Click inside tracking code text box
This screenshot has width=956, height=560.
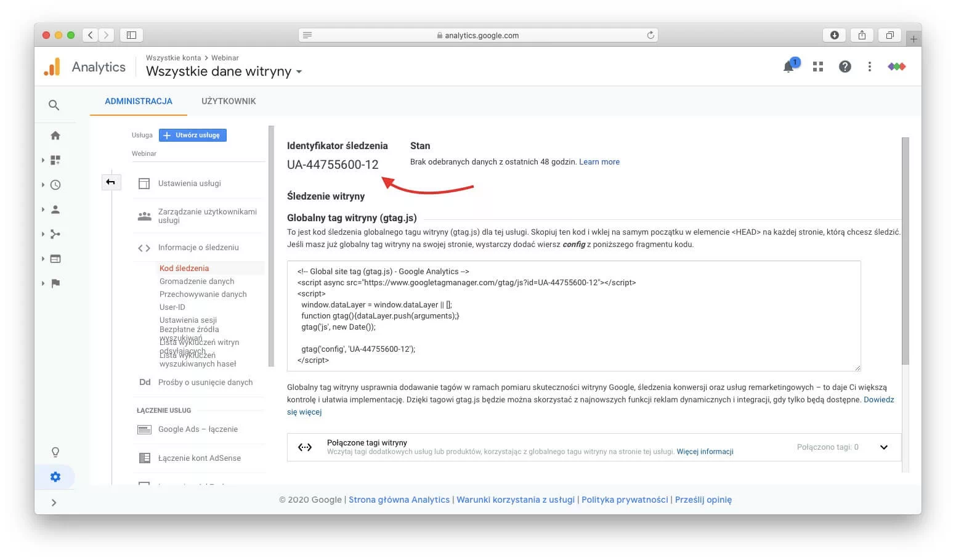(574, 316)
